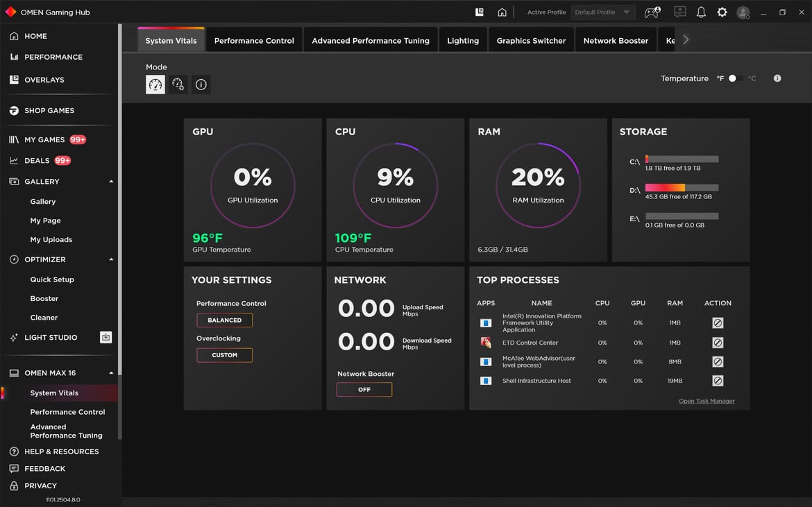This screenshot has height=507, width=812.
Task: Open the notifications bell
Action: [701, 12]
